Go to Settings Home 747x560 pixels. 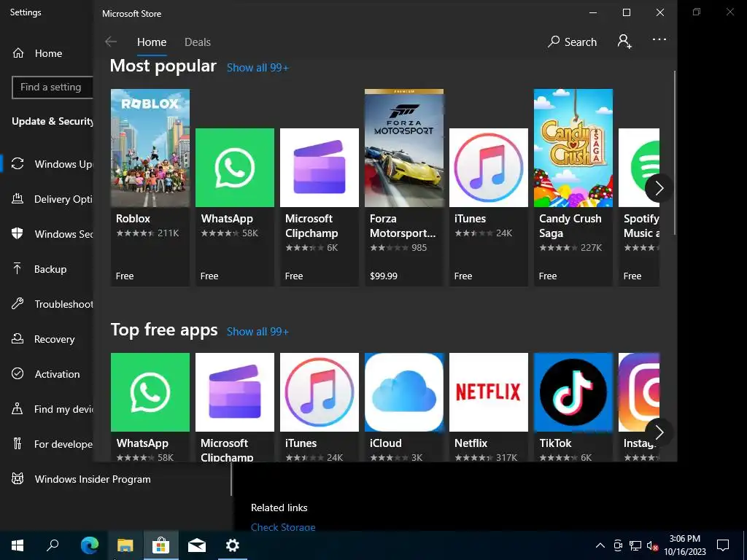37,53
